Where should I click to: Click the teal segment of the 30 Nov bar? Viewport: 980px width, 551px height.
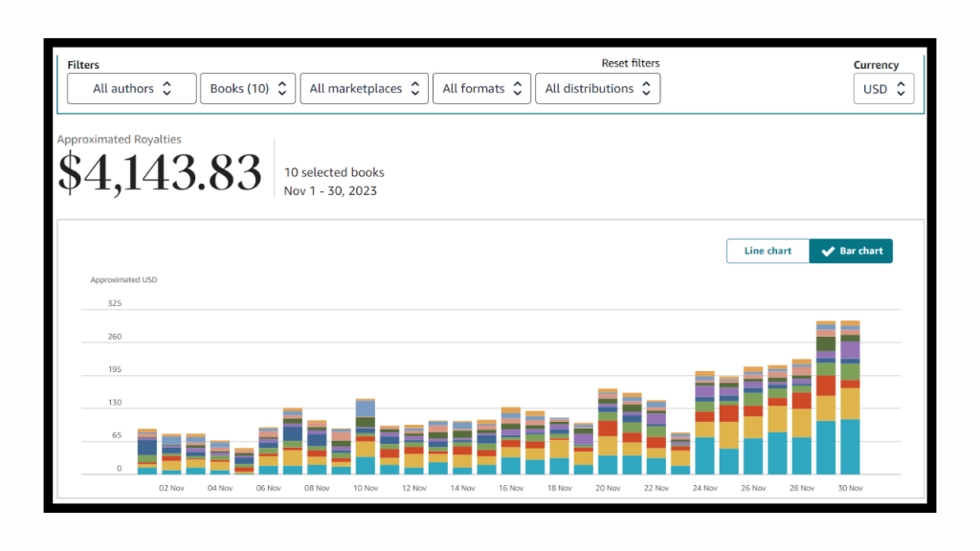click(850, 447)
